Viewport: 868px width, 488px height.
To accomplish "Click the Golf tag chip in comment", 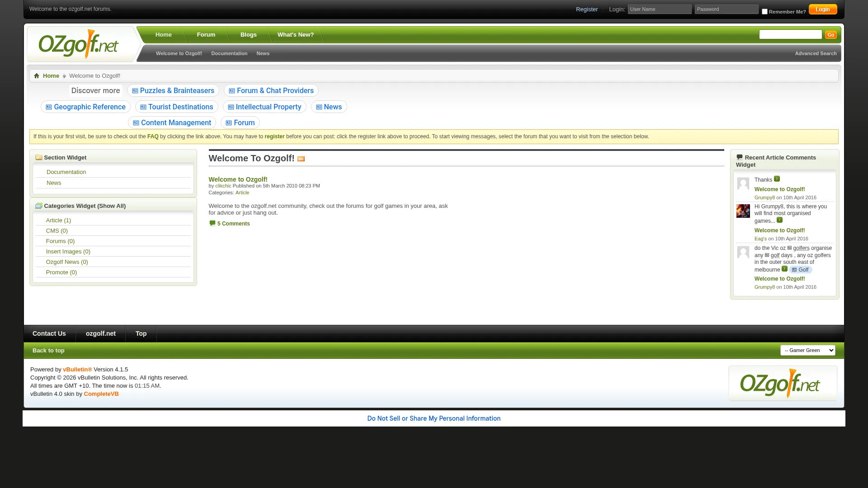I will point(800,270).
